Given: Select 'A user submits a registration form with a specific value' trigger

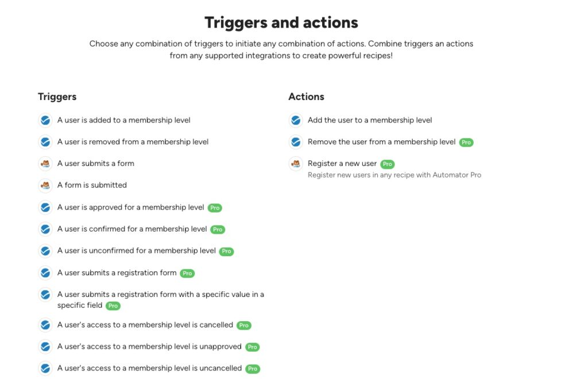Looking at the screenshot, I should point(161,300).
